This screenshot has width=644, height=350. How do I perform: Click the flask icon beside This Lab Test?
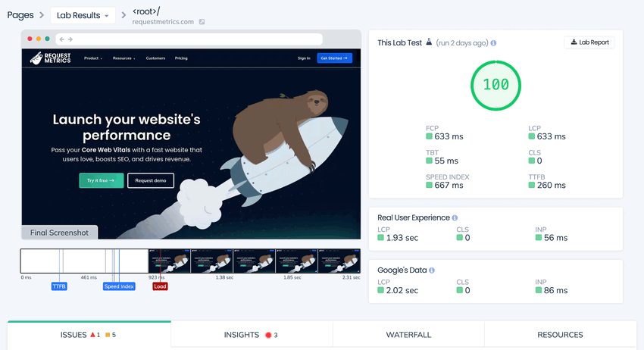[429, 42]
